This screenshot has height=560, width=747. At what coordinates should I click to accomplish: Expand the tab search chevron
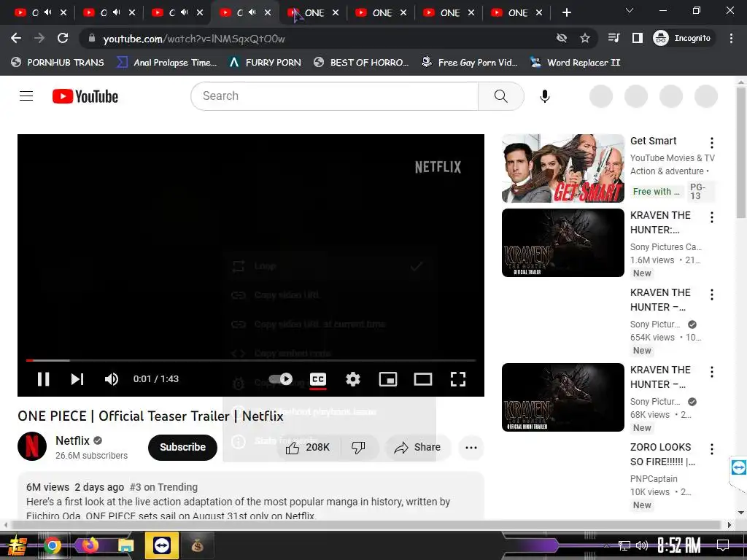click(630, 10)
